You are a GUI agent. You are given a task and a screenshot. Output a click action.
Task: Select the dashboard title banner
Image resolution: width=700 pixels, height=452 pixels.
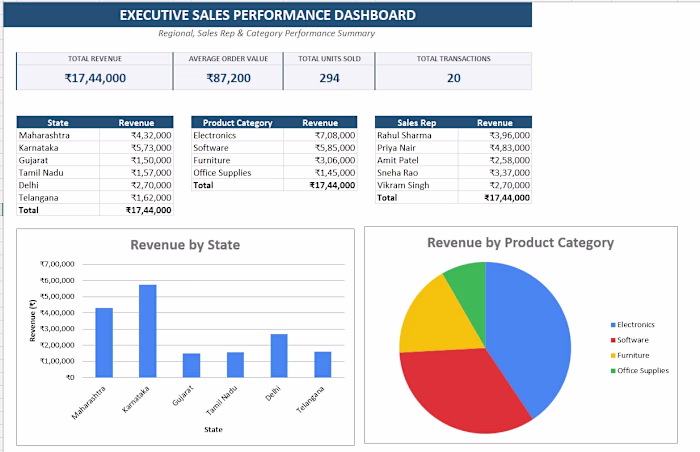click(x=267, y=15)
